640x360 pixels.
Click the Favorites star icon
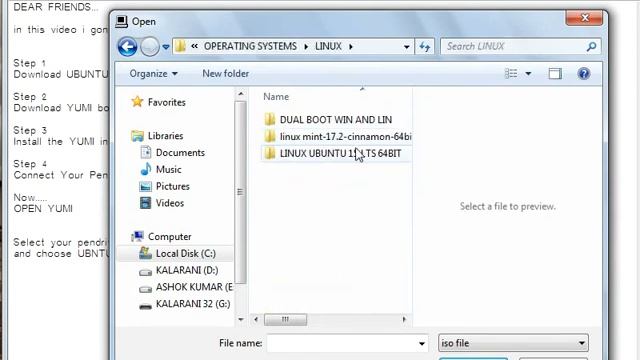tap(138, 101)
